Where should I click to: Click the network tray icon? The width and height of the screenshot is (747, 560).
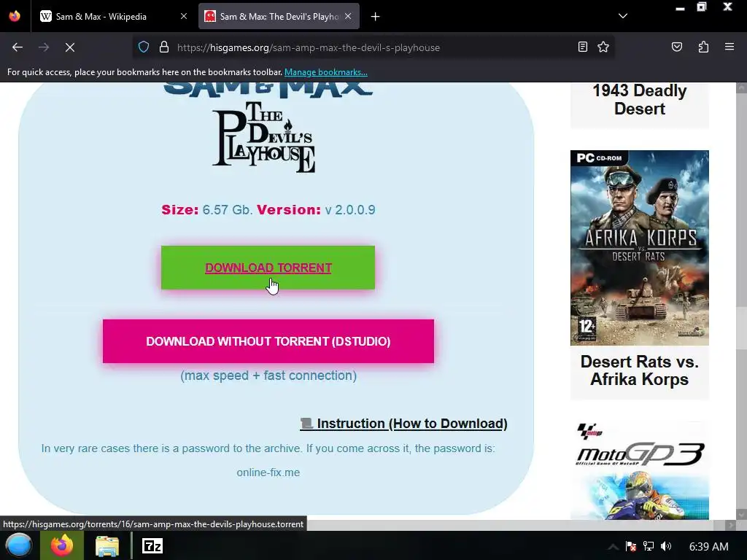coord(649,547)
